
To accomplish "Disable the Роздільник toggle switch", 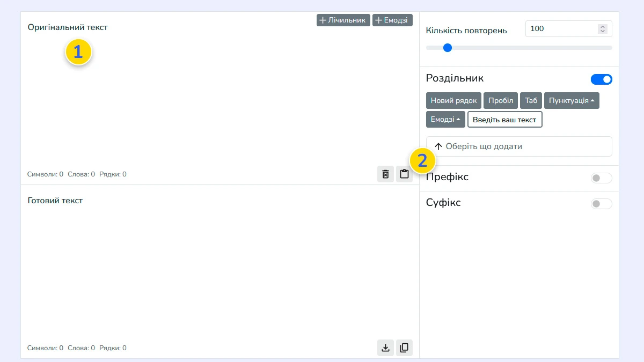I will (x=601, y=79).
